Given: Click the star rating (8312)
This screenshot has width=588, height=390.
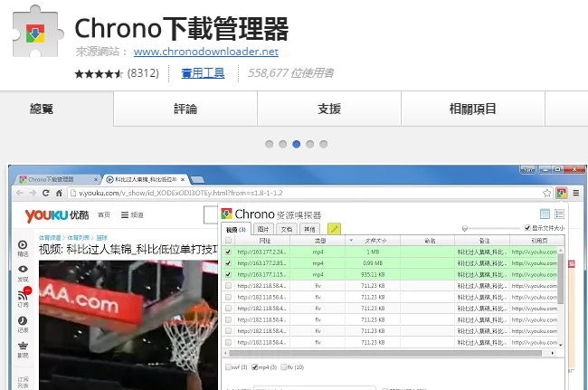Looking at the screenshot, I should [117, 73].
